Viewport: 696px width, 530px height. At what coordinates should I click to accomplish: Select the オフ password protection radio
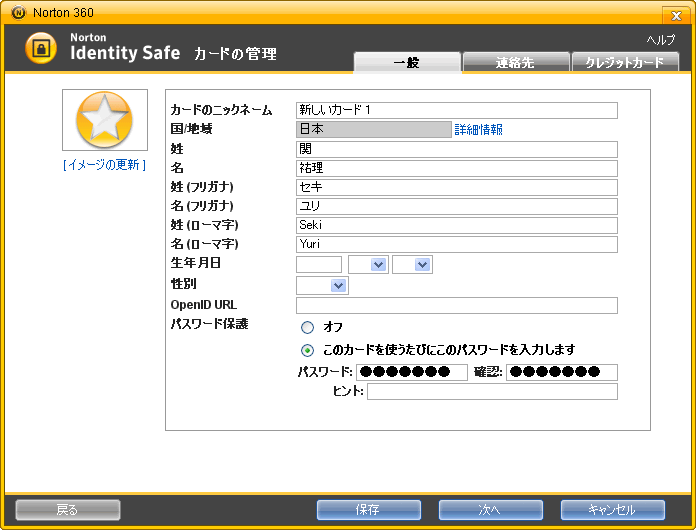point(307,328)
